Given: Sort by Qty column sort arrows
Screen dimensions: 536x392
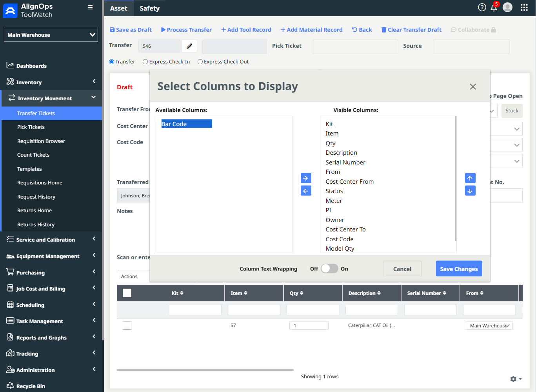Looking at the screenshot, I should tap(302, 293).
